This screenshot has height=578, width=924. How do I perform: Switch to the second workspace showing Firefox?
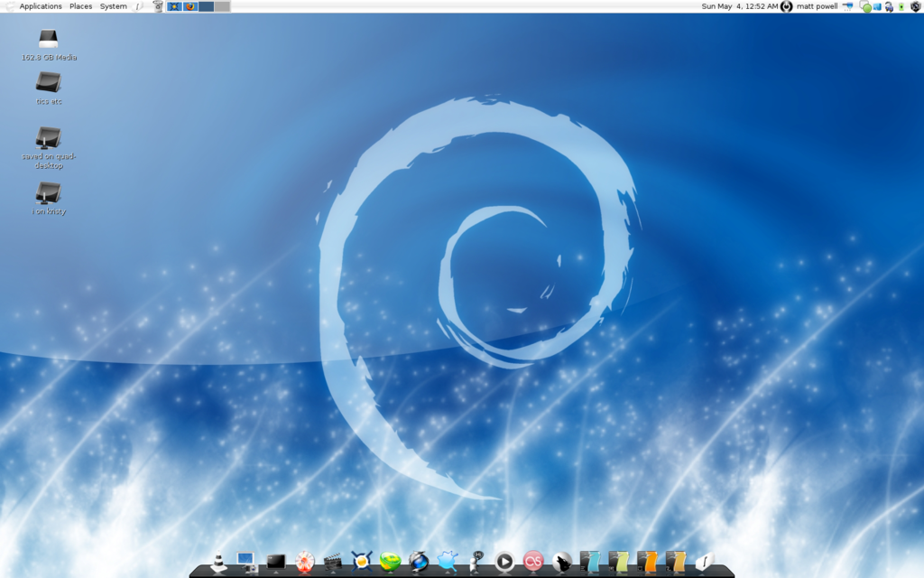(190, 6)
